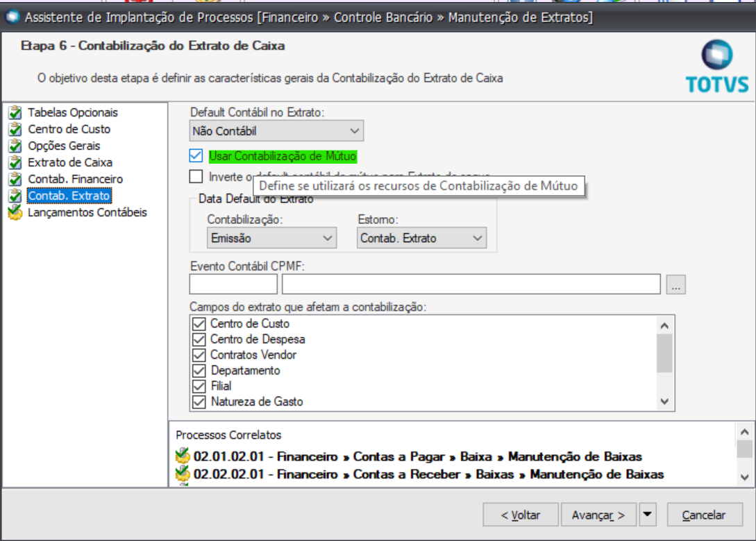756x541 pixels.
Task: Uncheck Centro de Despesa in fields list
Action: click(199, 339)
